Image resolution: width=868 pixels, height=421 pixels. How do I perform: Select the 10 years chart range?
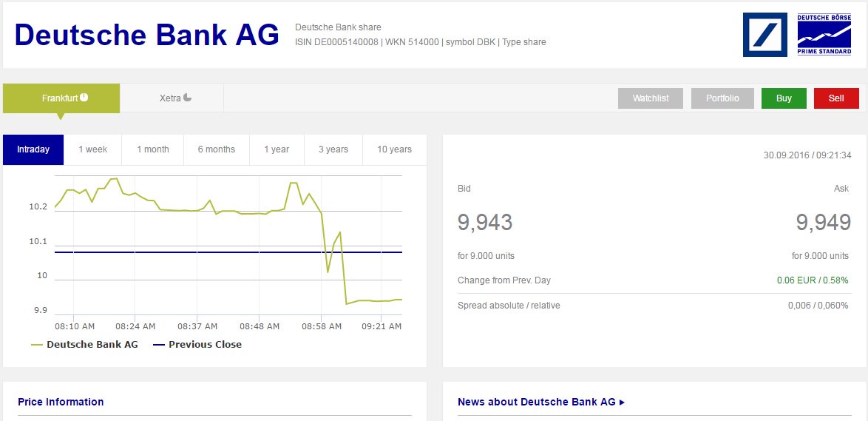point(395,149)
